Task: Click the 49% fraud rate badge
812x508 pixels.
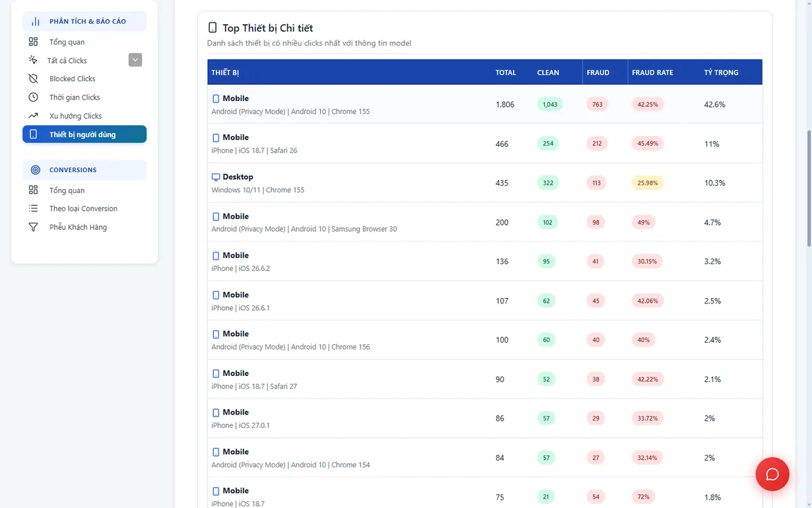Action: (x=644, y=222)
